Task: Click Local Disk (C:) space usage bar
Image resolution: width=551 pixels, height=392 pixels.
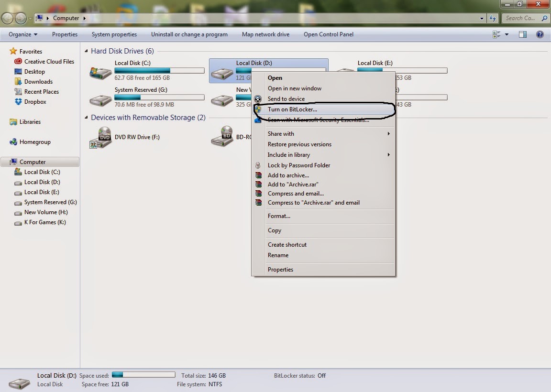Action: [160, 71]
